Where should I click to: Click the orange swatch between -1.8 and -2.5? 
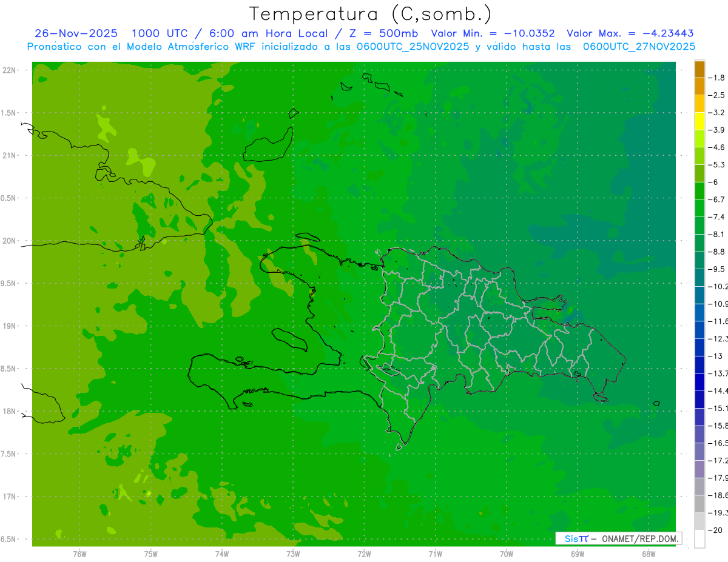(699, 86)
